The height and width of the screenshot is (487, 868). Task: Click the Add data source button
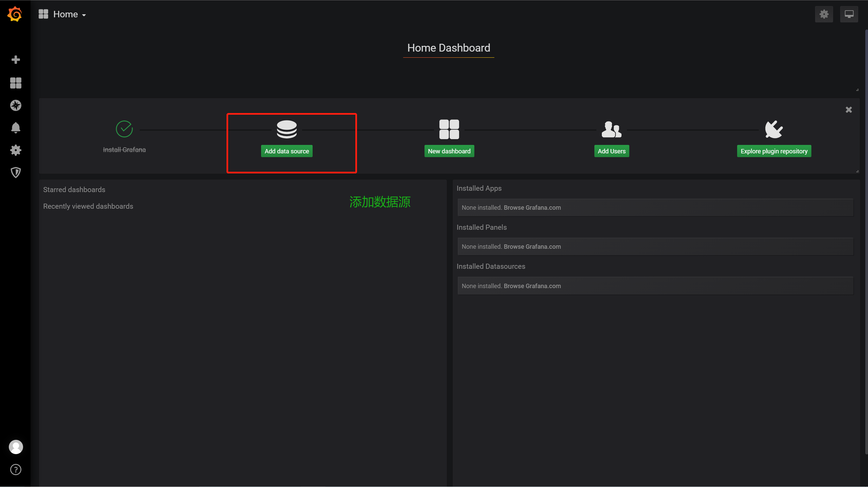[287, 151]
